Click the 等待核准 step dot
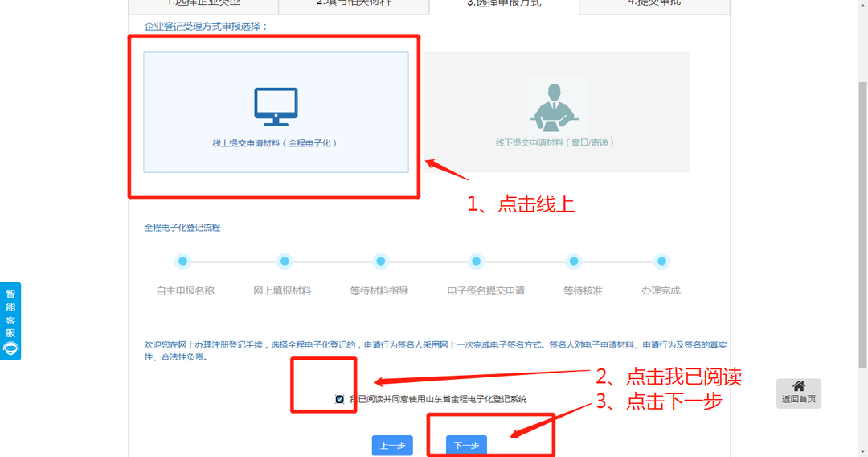Screen dimensions: 868x457 (x=574, y=261)
